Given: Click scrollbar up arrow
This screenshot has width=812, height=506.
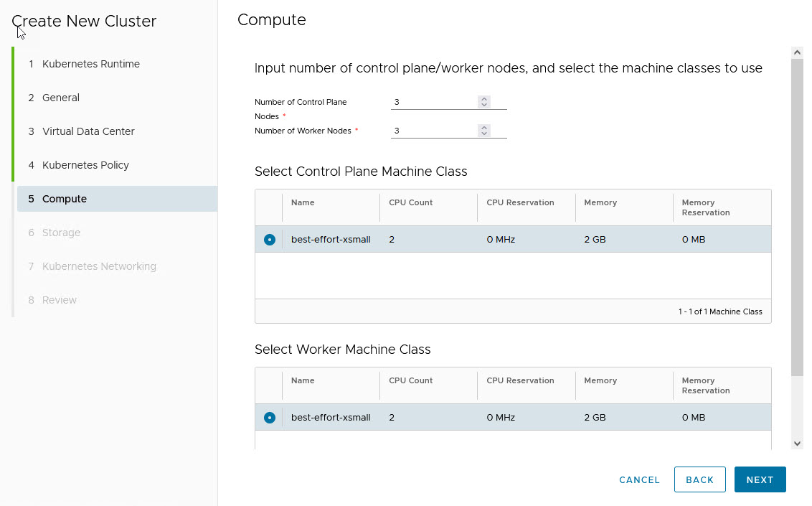Looking at the screenshot, I should (x=797, y=52).
